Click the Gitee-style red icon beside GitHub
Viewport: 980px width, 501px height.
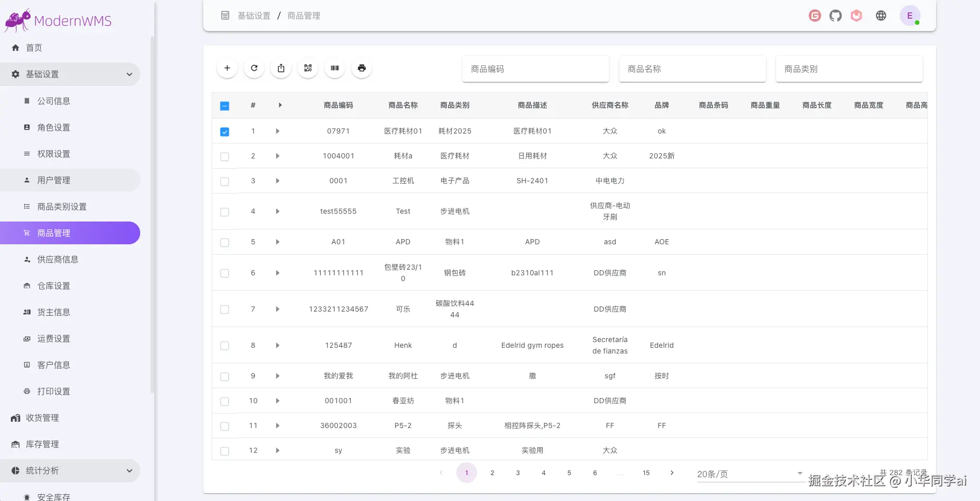coord(856,16)
